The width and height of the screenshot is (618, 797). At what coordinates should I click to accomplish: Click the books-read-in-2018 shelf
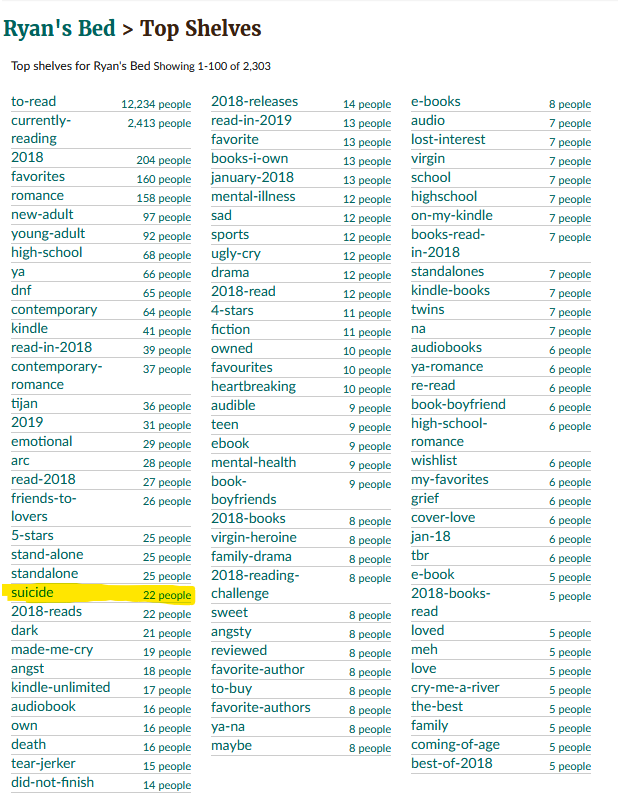click(448, 243)
